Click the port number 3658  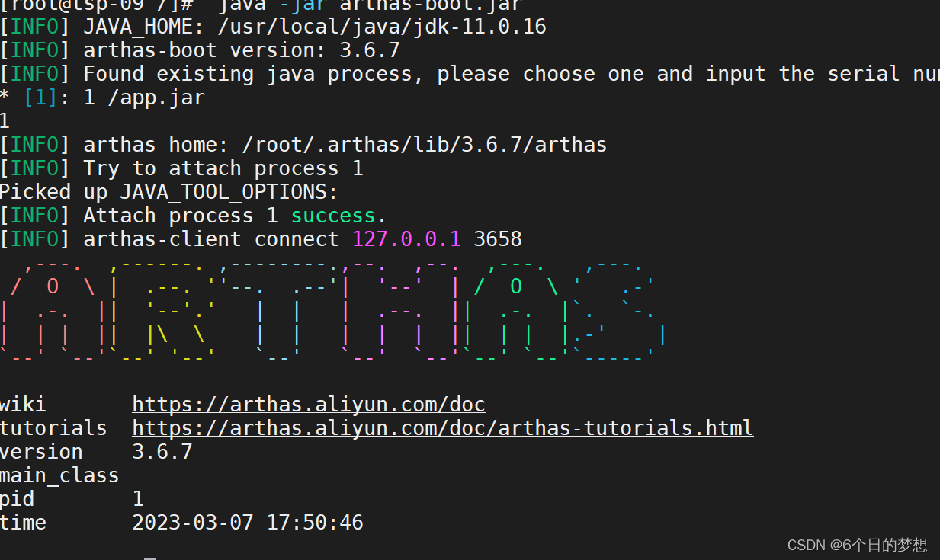coord(498,240)
